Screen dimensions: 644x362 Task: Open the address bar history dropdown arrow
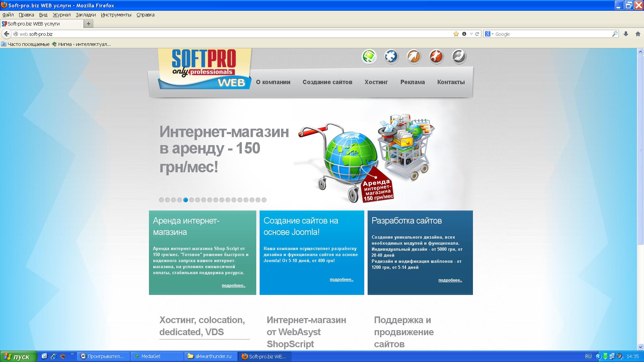coord(471,34)
